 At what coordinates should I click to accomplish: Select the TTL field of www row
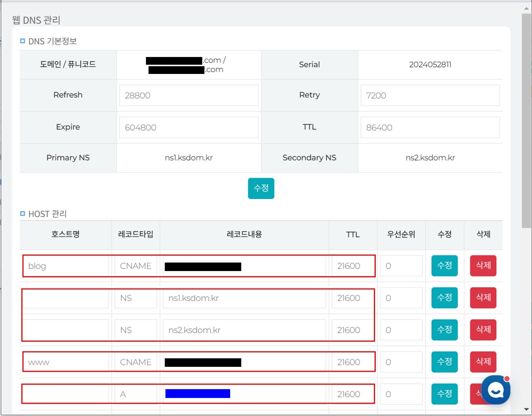point(352,362)
